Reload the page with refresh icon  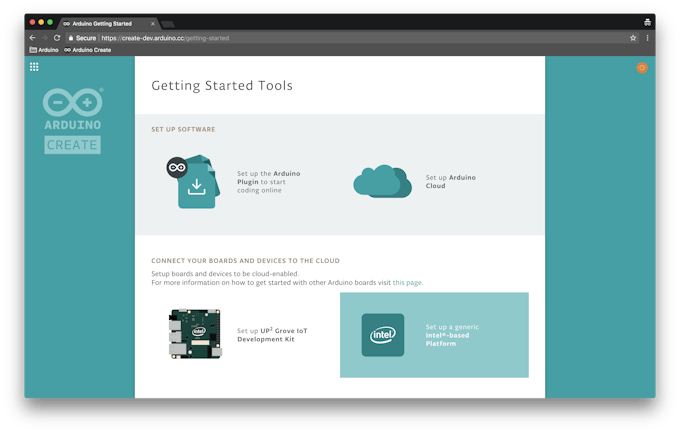point(57,38)
